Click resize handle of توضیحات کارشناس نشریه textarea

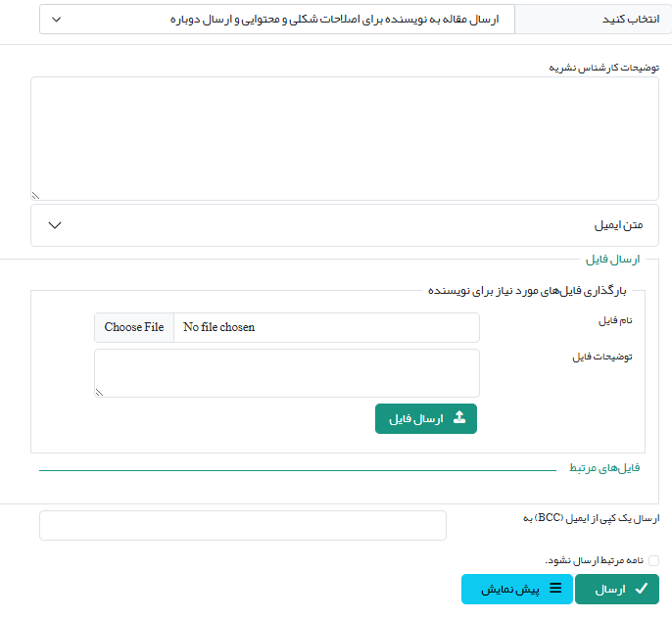click(36, 195)
